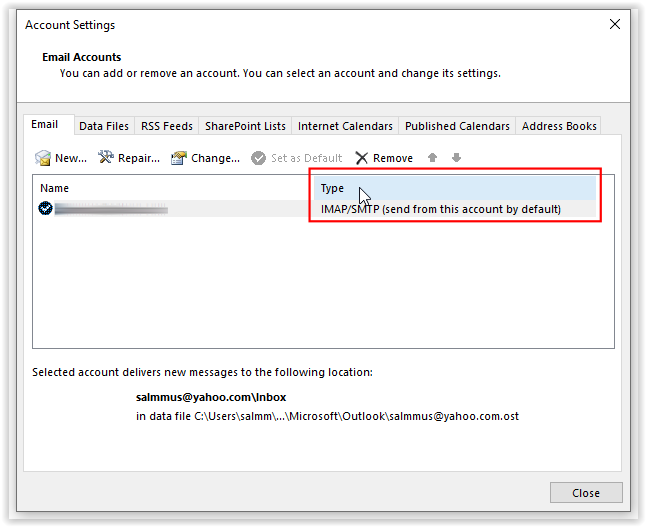Click the New account envelope icon
Image resolution: width=646 pixels, height=527 pixels.
43,158
